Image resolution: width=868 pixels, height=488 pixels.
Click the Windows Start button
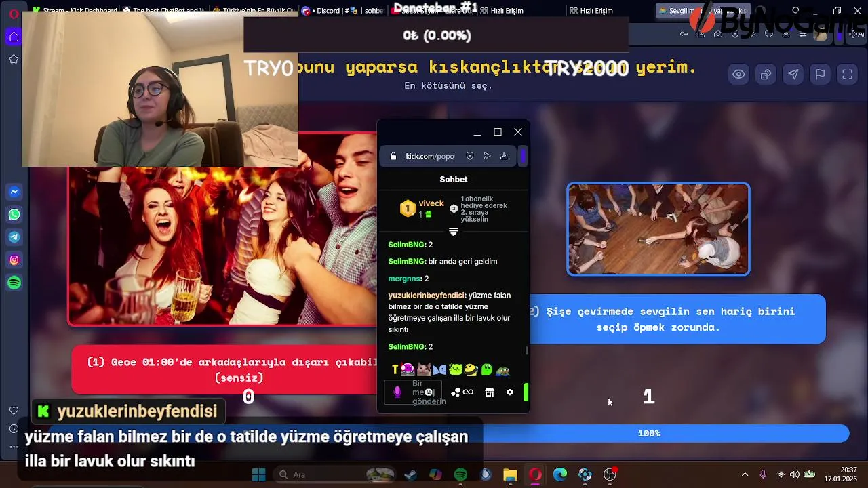pyautogui.click(x=258, y=474)
